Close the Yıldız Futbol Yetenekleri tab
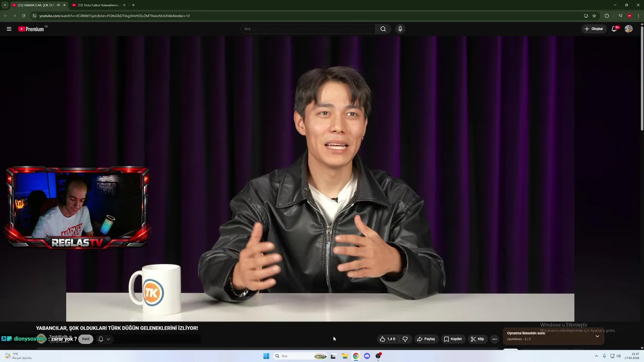 (x=124, y=5)
